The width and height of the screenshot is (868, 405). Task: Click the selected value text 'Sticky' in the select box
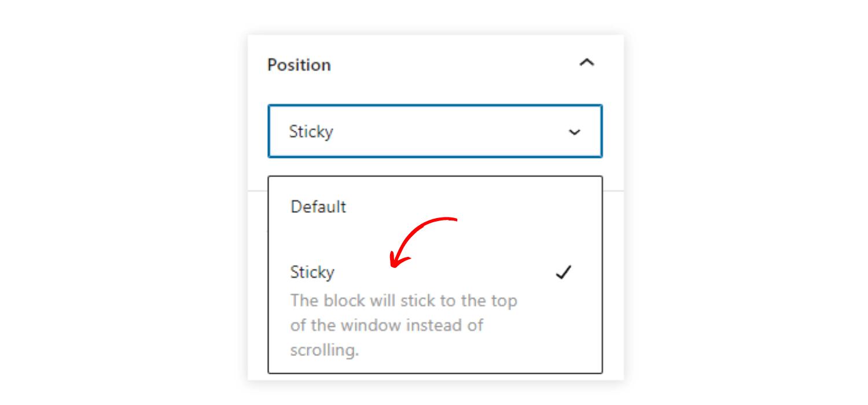(311, 131)
